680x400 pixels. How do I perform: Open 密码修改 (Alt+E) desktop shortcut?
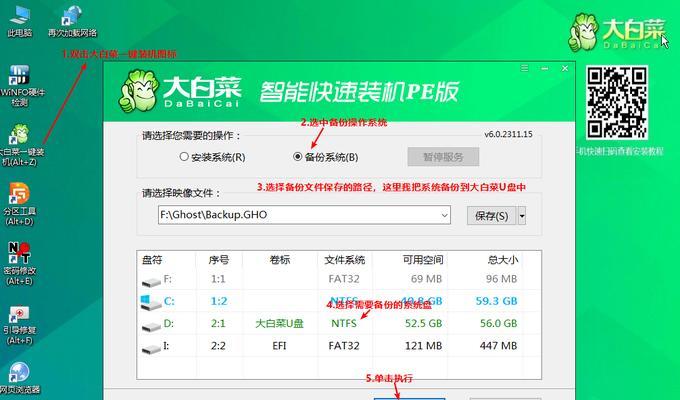pos(20,264)
